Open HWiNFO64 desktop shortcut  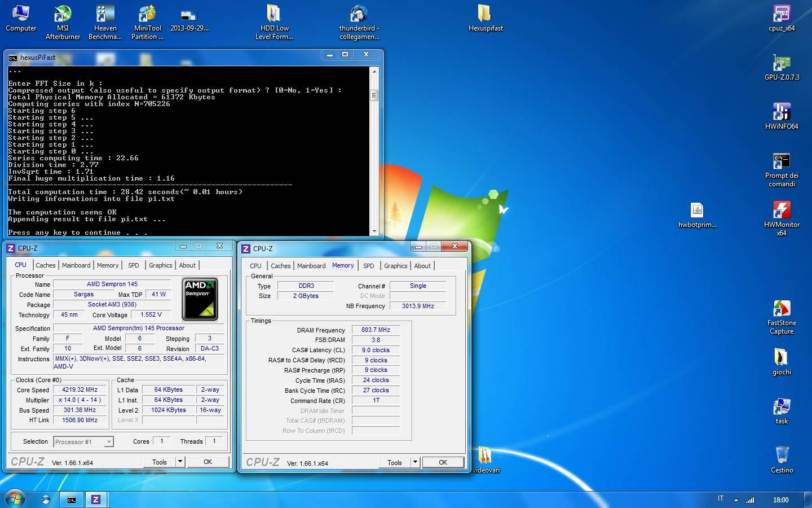point(782,117)
